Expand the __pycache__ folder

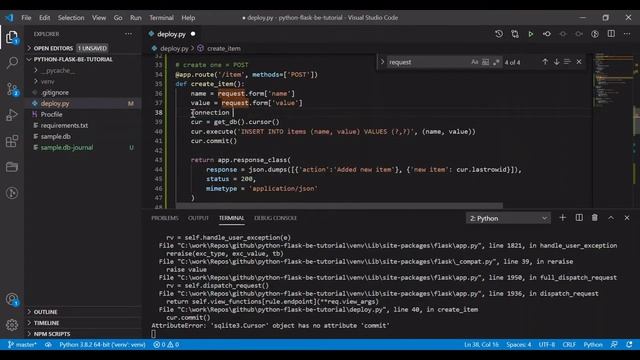point(58,71)
